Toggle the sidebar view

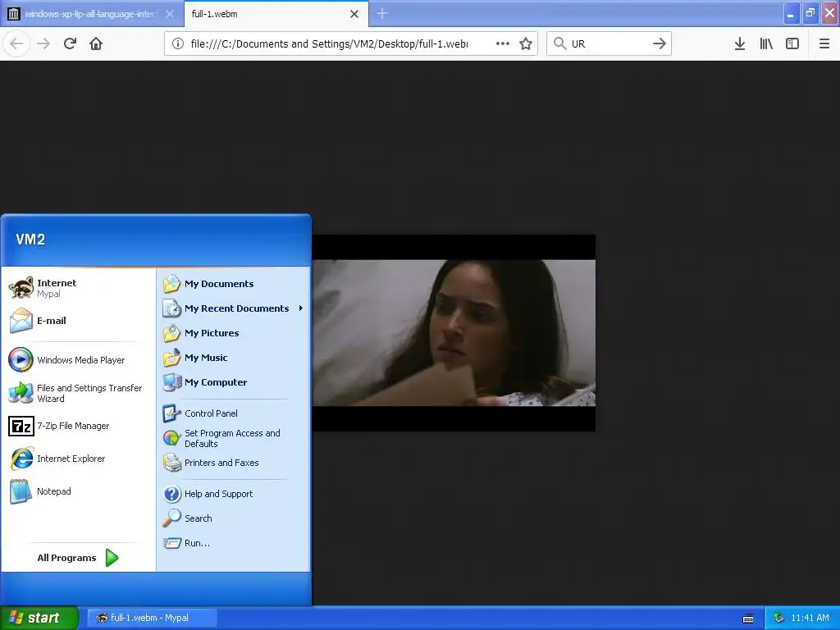(x=792, y=44)
